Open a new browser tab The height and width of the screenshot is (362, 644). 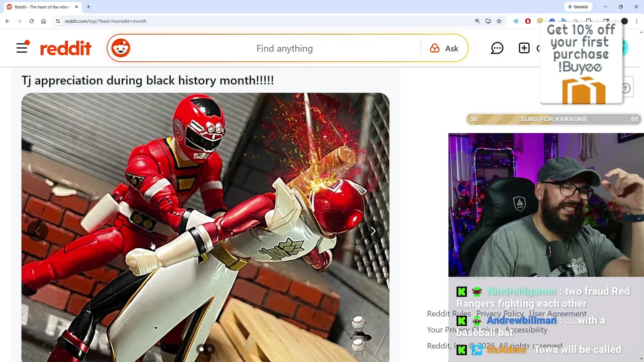pyautogui.click(x=89, y=7)
